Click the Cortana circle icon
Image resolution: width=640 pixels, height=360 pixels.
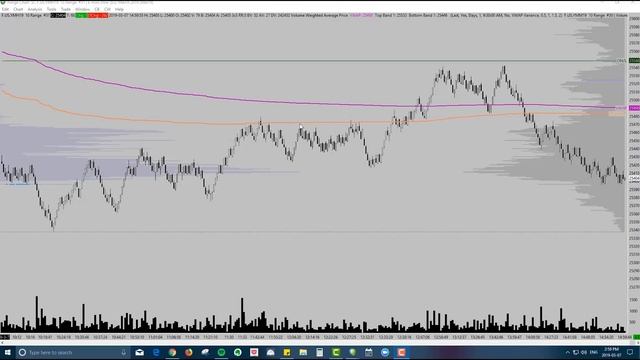[x=22, y=352]
